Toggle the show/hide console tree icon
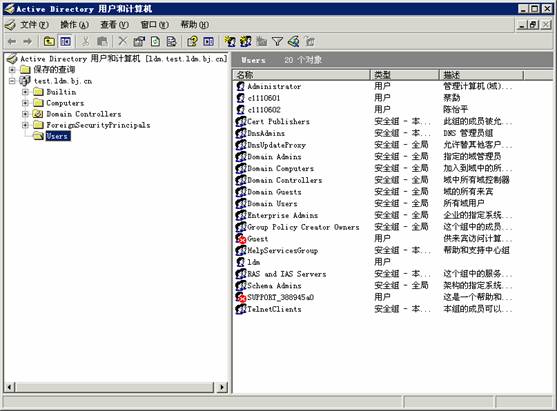This screenshot has width=557, height=411. [65, 42]
